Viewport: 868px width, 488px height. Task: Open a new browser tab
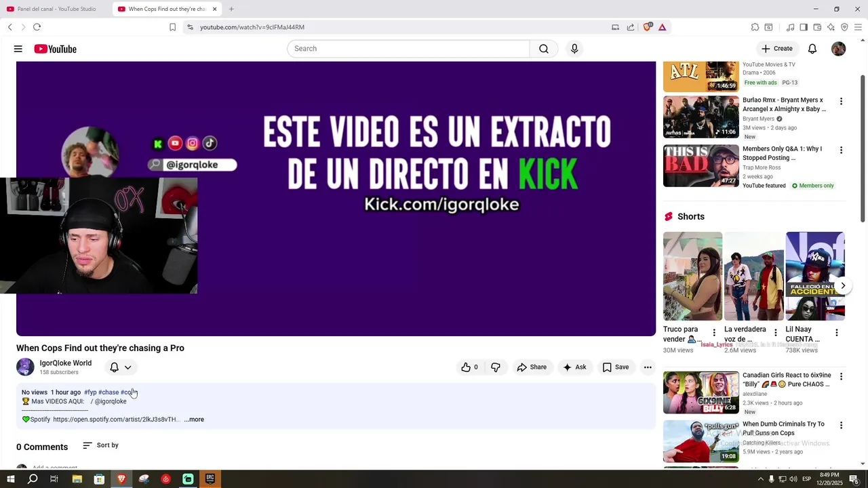tap(231, 9)
